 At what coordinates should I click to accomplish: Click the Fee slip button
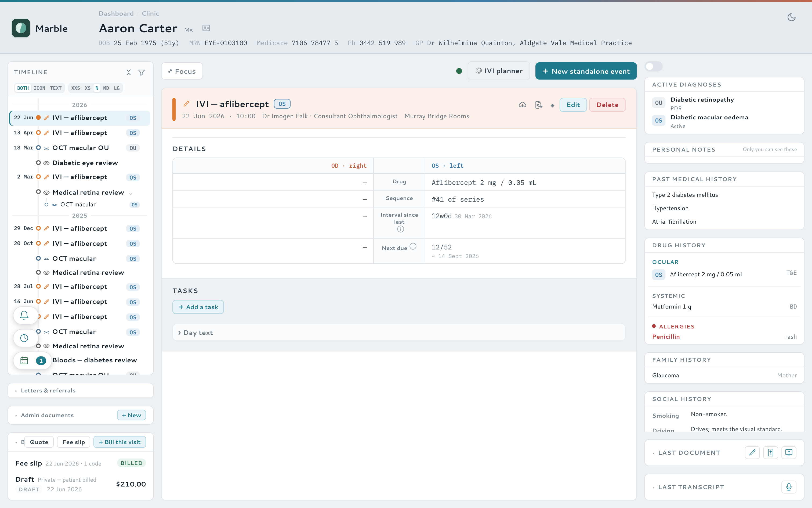point(74,442)
